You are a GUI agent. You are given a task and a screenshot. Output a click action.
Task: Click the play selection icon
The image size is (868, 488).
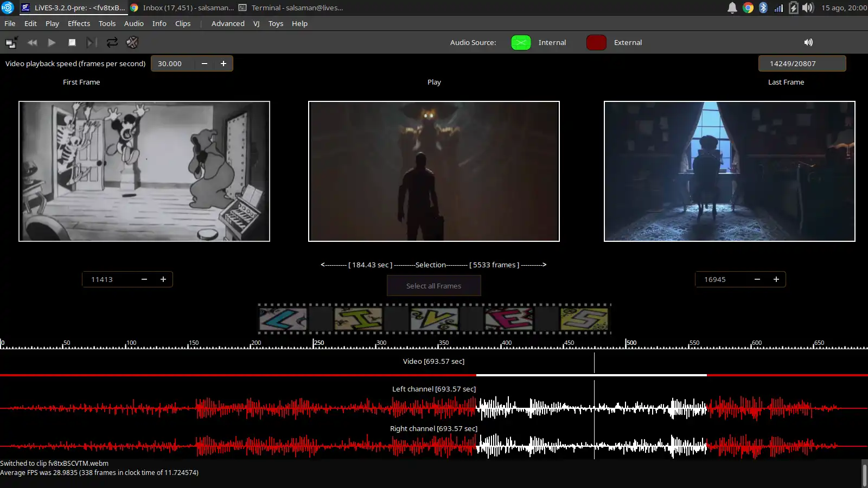[92, 42]
